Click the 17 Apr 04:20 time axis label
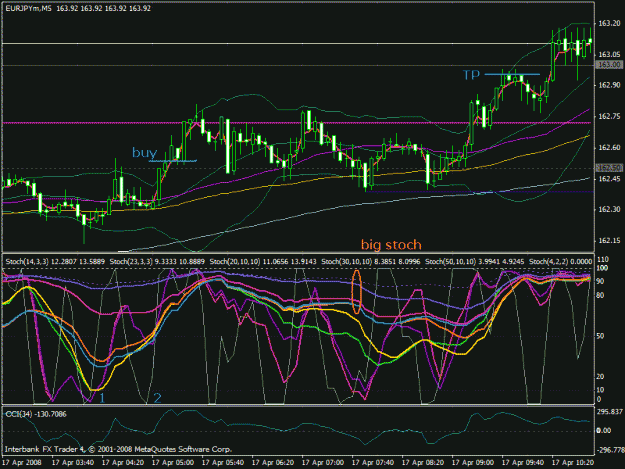This screenshot has width=625, height=469. click(x=123, y=463)
